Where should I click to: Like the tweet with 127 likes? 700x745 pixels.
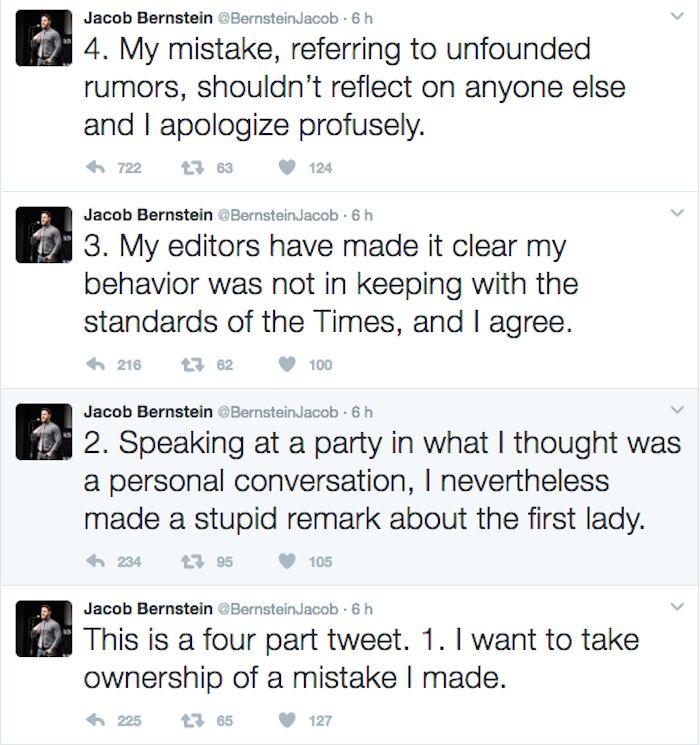[287, 720]
